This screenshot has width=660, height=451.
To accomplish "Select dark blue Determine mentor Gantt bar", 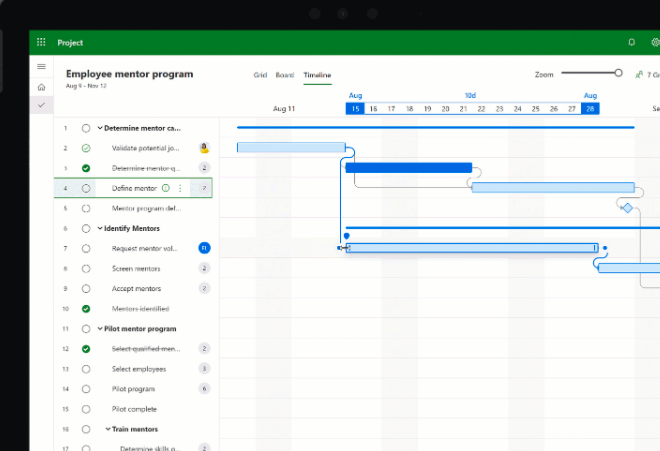I will click(x=408, y=168).
